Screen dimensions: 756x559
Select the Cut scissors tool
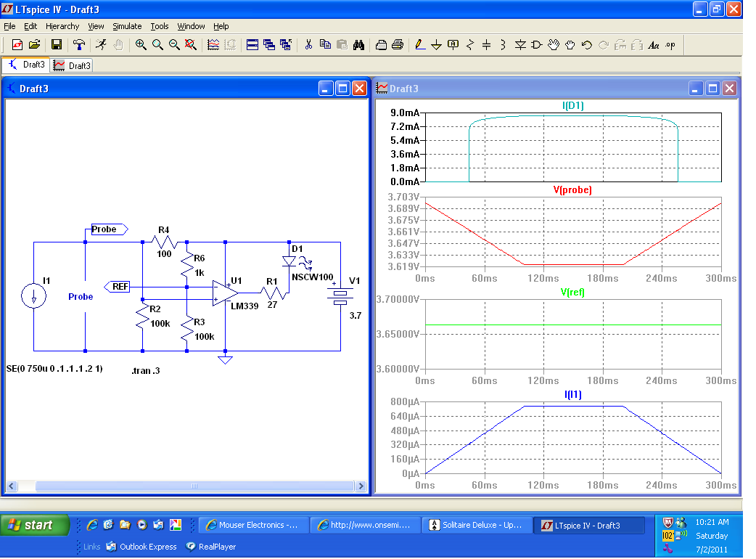[x=308, y=45]
